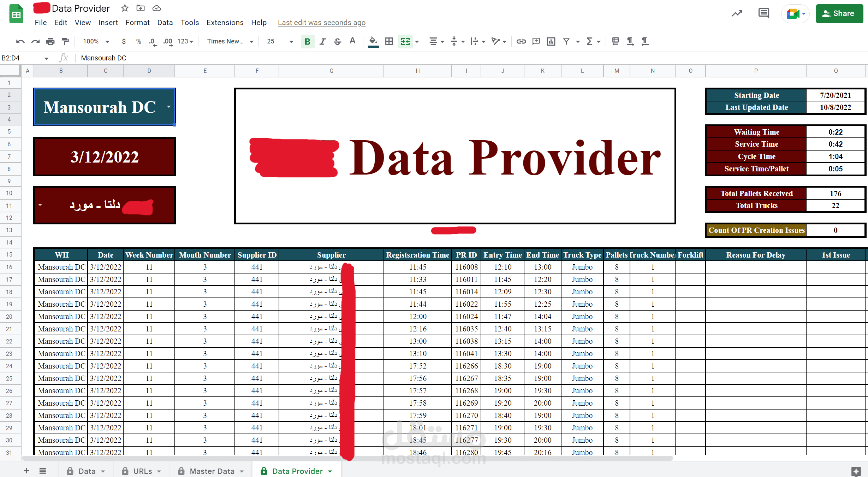
Task: Click the paint format roller icon
Action: 65,42
